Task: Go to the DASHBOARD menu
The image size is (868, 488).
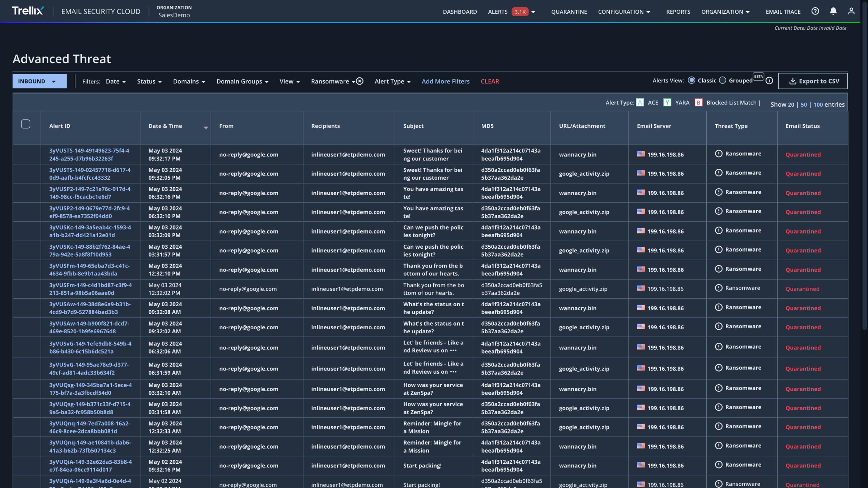Action: (460, 12)
